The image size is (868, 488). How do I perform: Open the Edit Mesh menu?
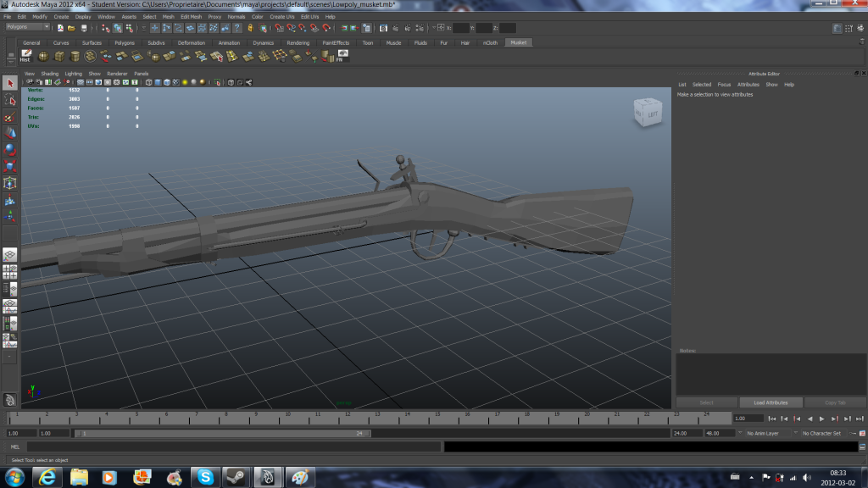pyautogui.click(x=191, y=17)
